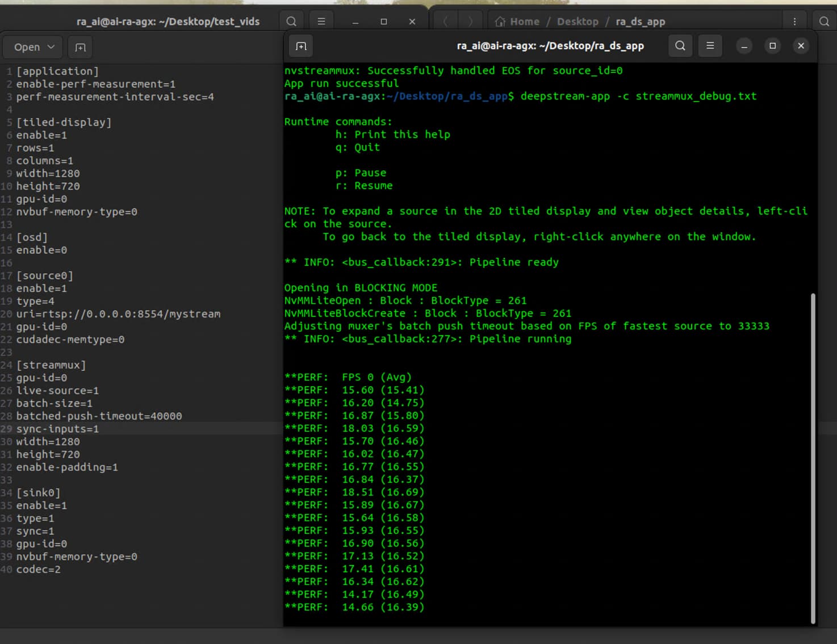The height and width of the screenshot is (644, 837).
Task: Expand the Open button's dropdown arrow
Action: [x=51, y=47]
